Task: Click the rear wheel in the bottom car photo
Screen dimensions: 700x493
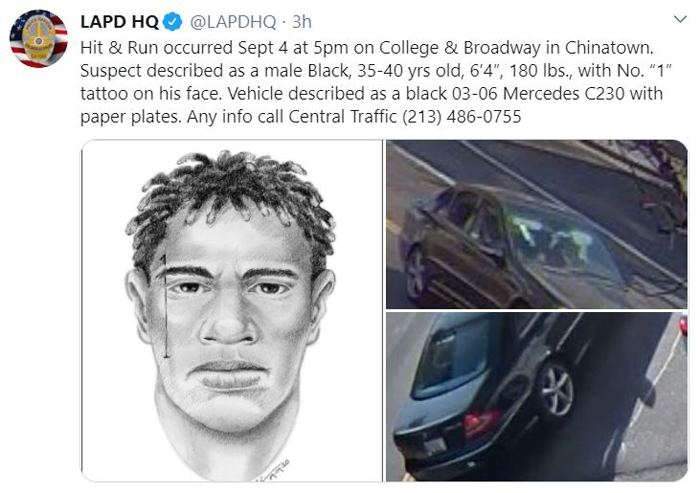Action: coord(557,389)
